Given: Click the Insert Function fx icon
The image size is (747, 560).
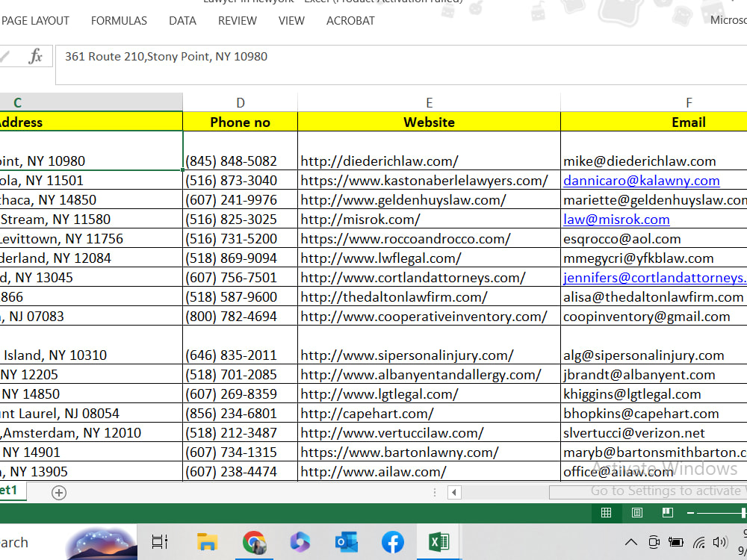Looking at the screenshot, I should click(x=35, y=56).
